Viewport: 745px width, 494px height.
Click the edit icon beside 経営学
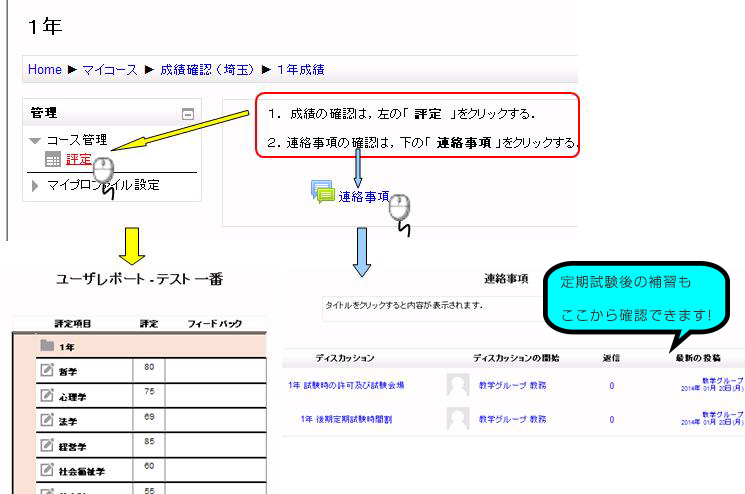(46, 444)
